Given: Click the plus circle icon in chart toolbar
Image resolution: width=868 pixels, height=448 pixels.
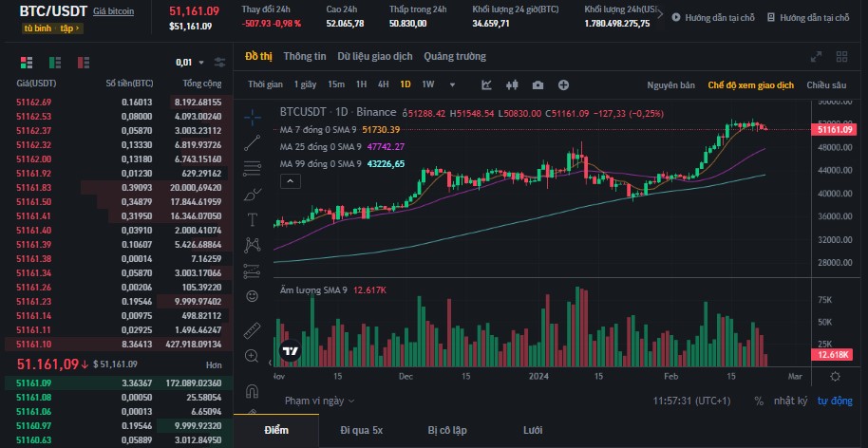Looking at the screenshot, I should coord(563,84).
